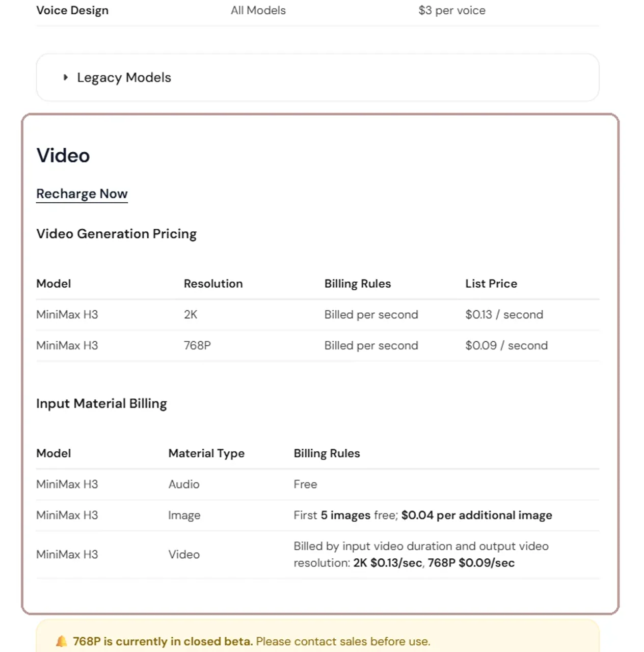Screen dimensions: 644x652
Task: Click the 768P closed beta notice text
Action: (252, 641)
